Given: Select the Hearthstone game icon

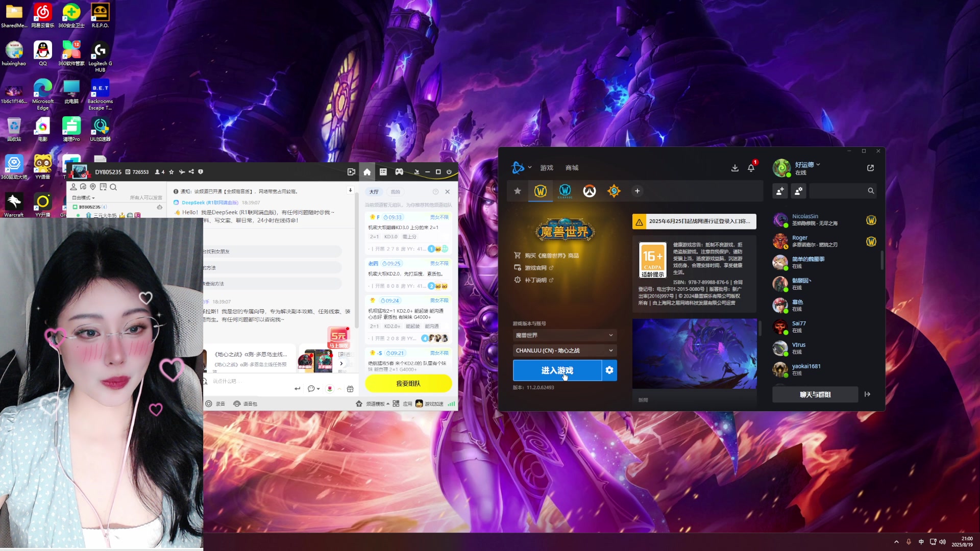Looking at the screenshot, I should pyautogui.click(x=614, y=191).
